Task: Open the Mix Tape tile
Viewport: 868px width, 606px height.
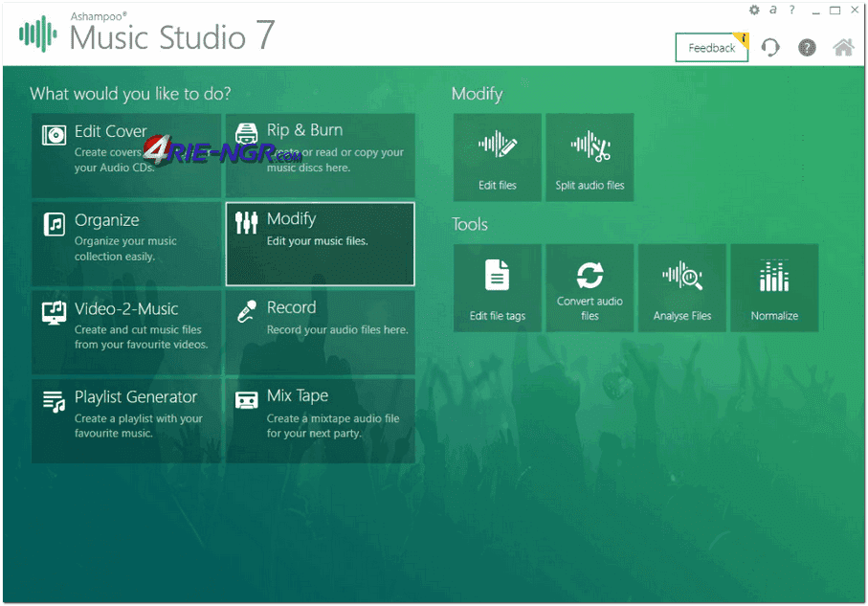Action: (x=320, y=421)
